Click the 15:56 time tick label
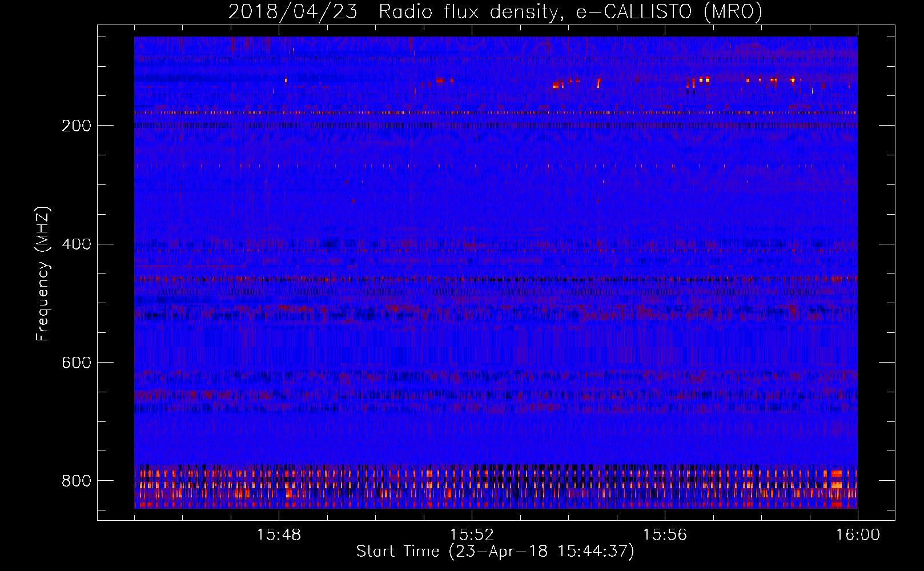Image resolution: width=924 pixels, height=571 pixels. click(x=665, y=535)
